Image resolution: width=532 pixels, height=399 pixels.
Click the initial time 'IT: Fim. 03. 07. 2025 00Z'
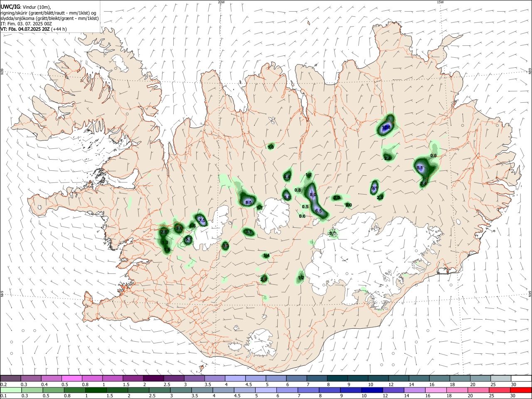tap(26, 24)
